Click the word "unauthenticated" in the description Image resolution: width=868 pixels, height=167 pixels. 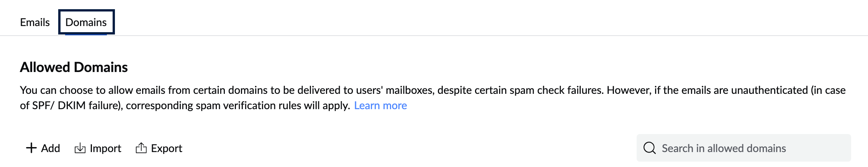[769, 90]
